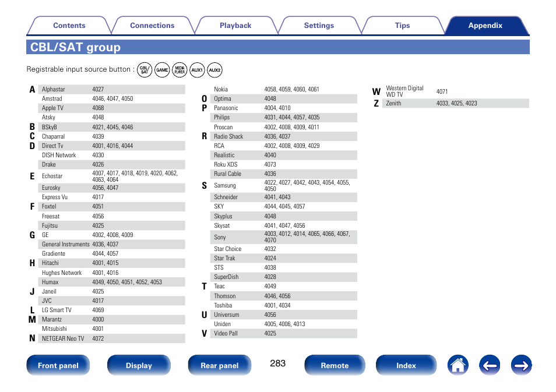
Task: Click the next page arrow icon
Action: [521, 365]
